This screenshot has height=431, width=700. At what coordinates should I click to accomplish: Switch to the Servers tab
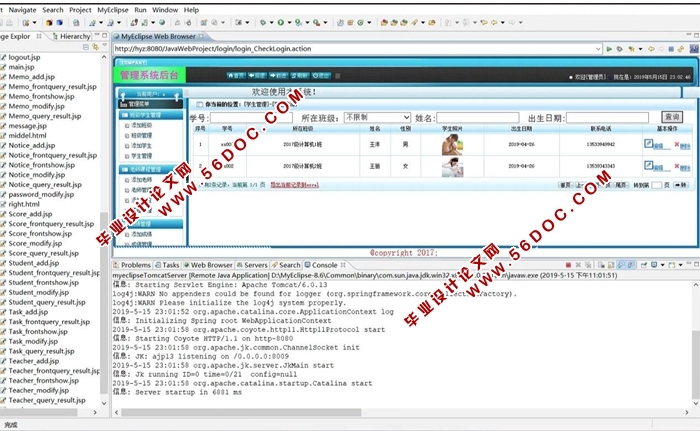(x=252, y=265)
